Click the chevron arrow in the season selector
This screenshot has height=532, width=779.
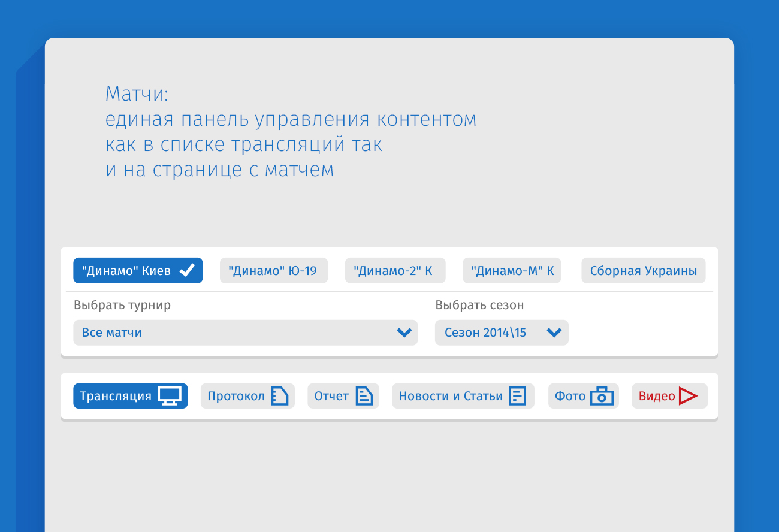pos(554,332)
